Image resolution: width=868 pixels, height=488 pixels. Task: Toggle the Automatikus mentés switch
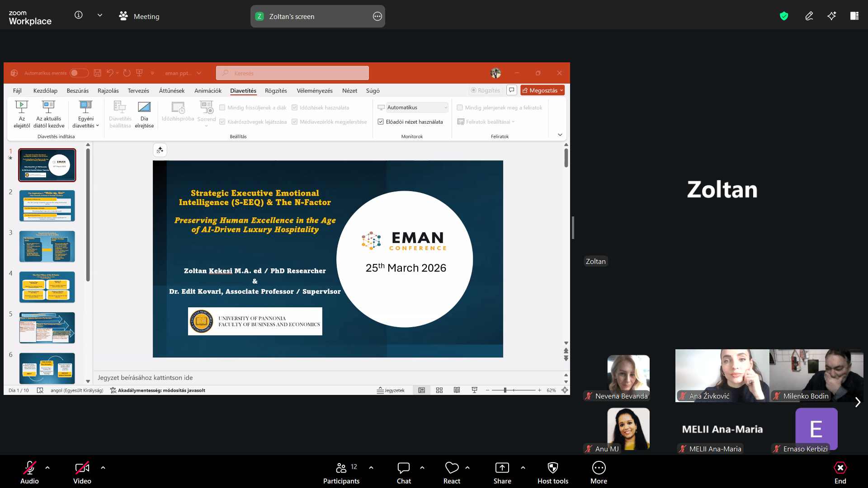click(x=79, y=73)
